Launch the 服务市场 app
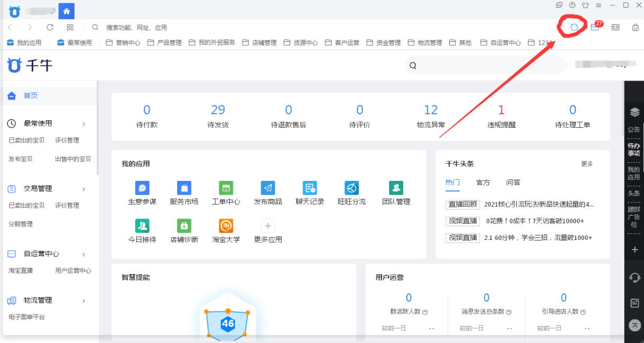Viewport: 644px width, 343px height. pyautogui.click(x=184, y=188)
